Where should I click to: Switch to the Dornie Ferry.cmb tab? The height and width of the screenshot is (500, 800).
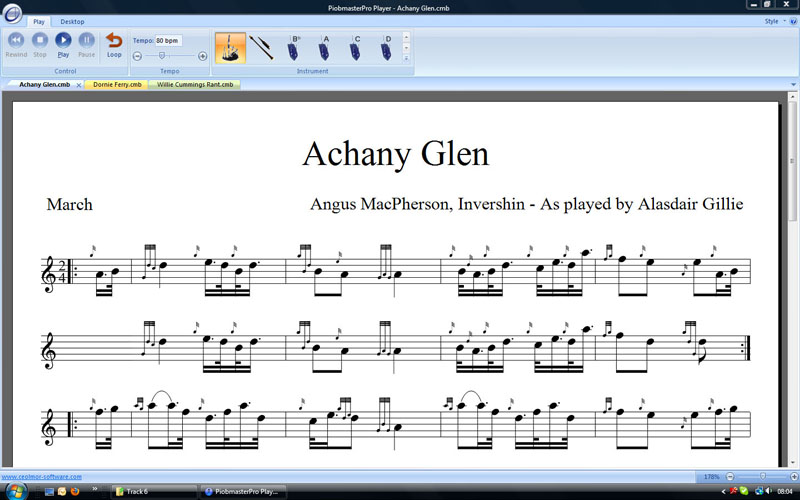click(116, 85)
